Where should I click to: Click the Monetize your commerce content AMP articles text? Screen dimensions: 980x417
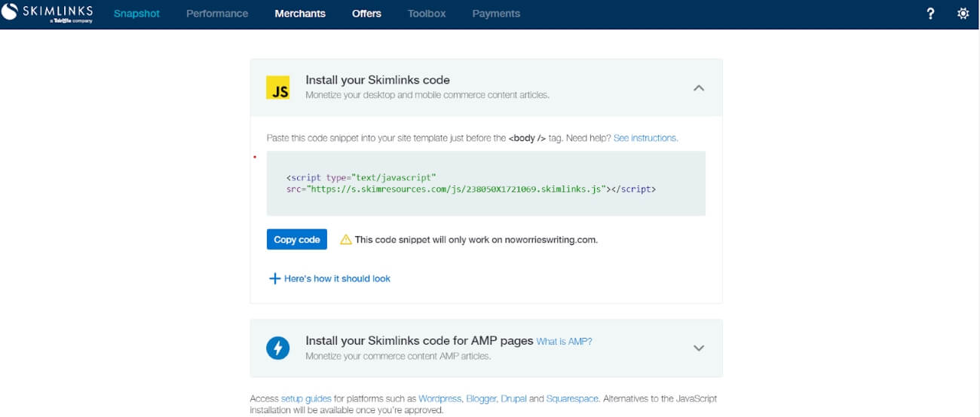point(398,356)
